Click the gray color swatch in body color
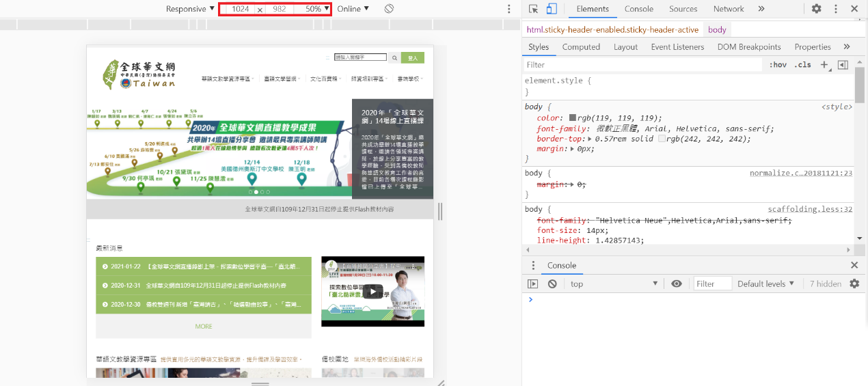 tap(573, 118)
